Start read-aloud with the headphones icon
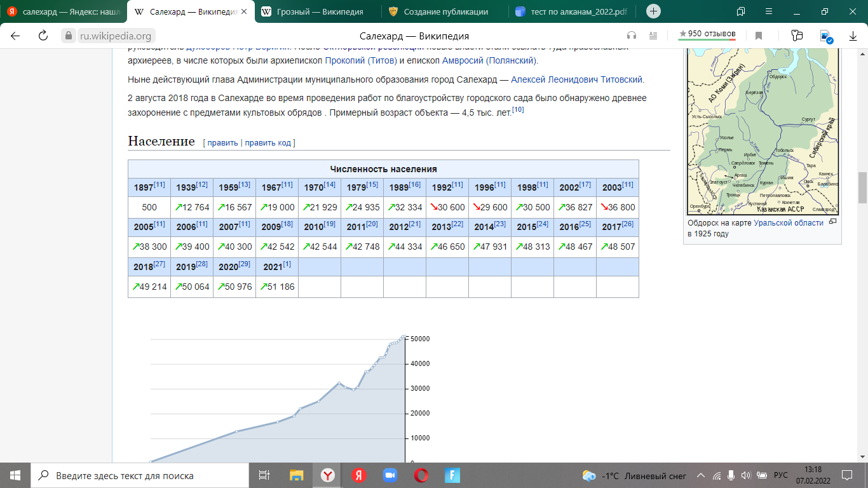This screenshot has height=488, width=868. pyautogui.click(x=631, y=36)
